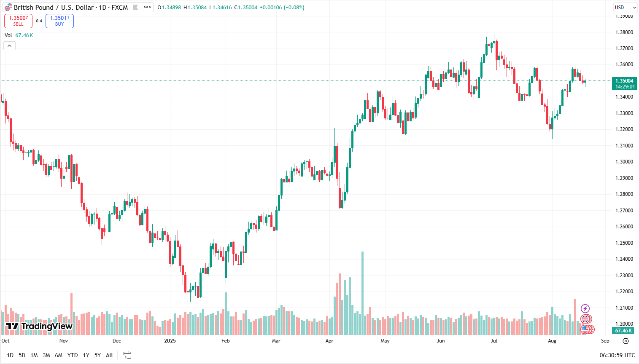Click the GBP/USD flag symbol icon
Screen dimensions: 639x364
click(8, 8)
